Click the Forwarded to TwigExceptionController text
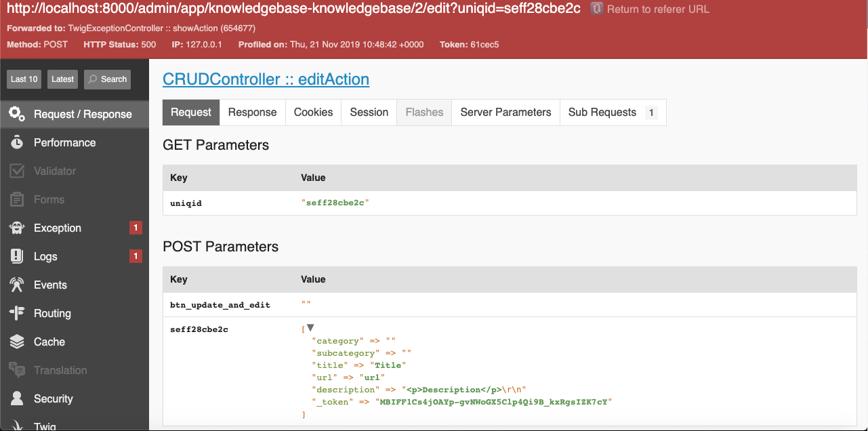Screen dimensions: 868x431 pos(131,28)
